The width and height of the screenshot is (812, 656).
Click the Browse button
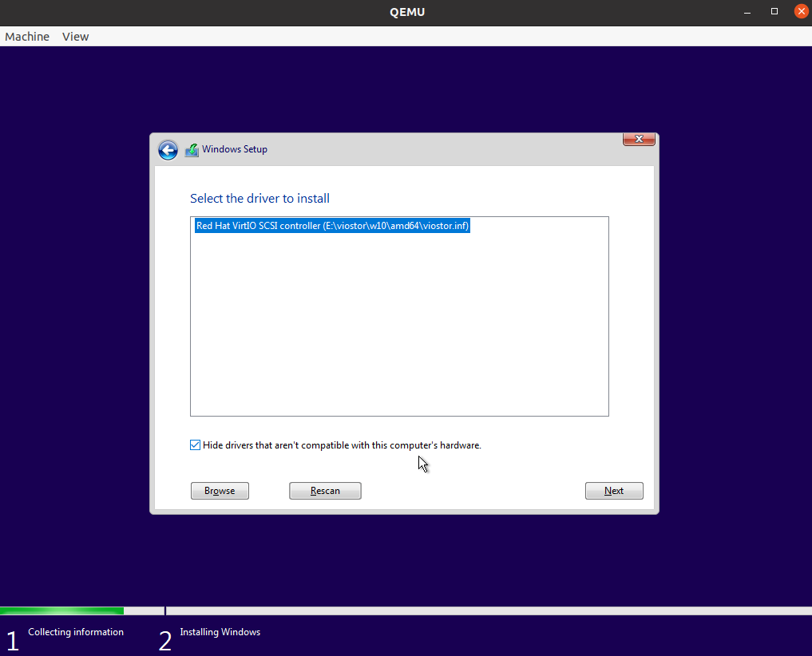tap(220, 491)
